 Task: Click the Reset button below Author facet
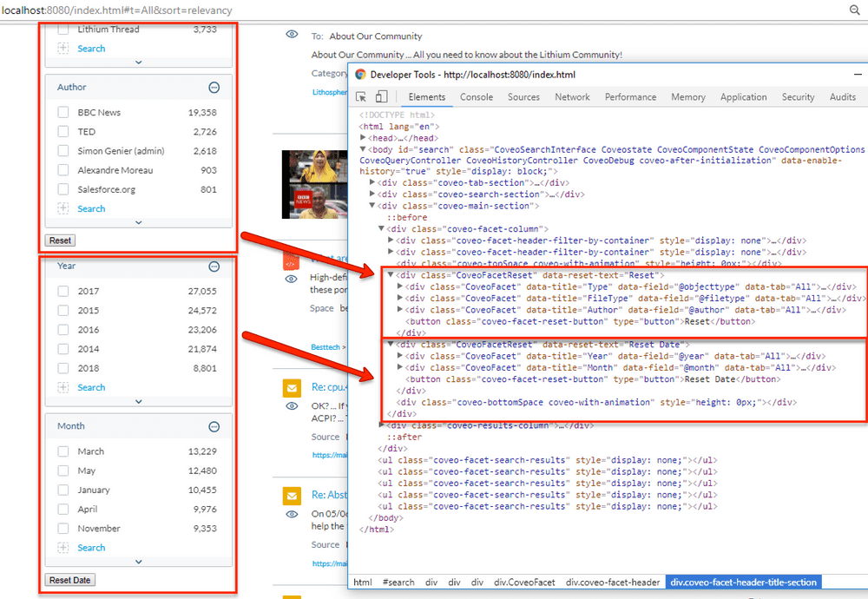pos(61,240)
